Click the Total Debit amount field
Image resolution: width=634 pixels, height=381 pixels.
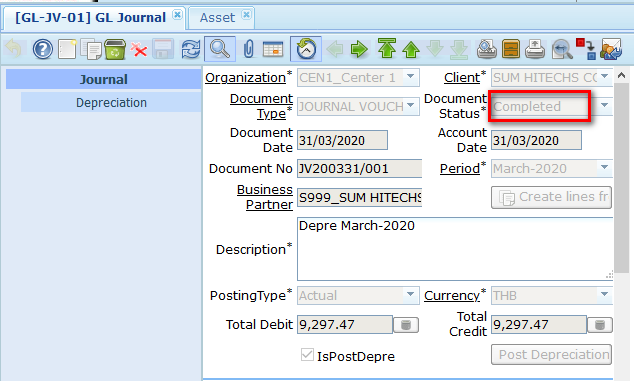pyautogui.click(x=344, y=324)
